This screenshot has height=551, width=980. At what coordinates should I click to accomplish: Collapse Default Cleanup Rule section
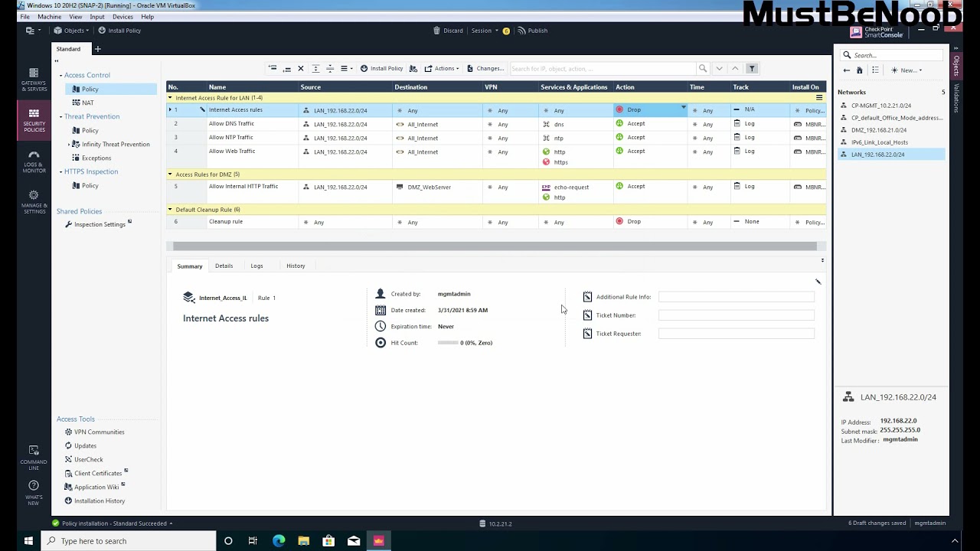pyautogui.click(x=170, y=210)
